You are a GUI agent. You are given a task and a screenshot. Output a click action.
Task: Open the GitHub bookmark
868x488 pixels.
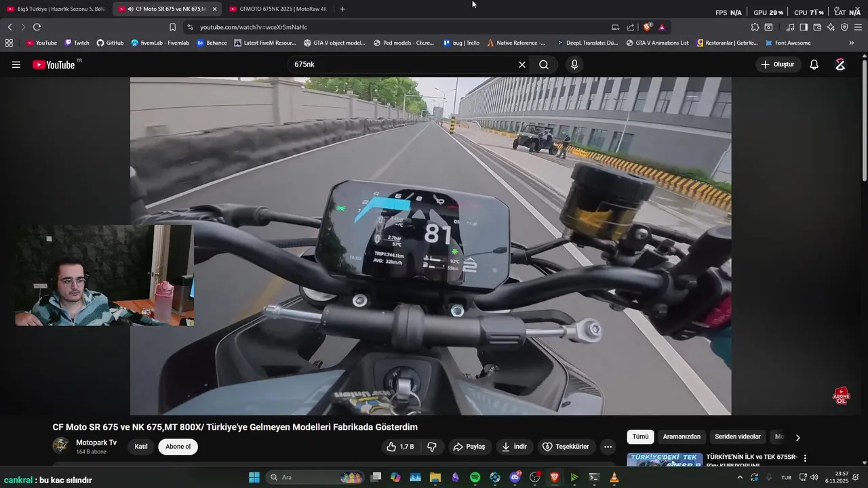point(110,43)
